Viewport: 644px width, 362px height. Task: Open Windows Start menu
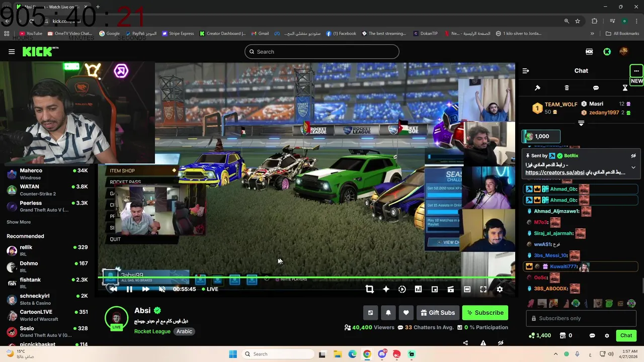233,354
